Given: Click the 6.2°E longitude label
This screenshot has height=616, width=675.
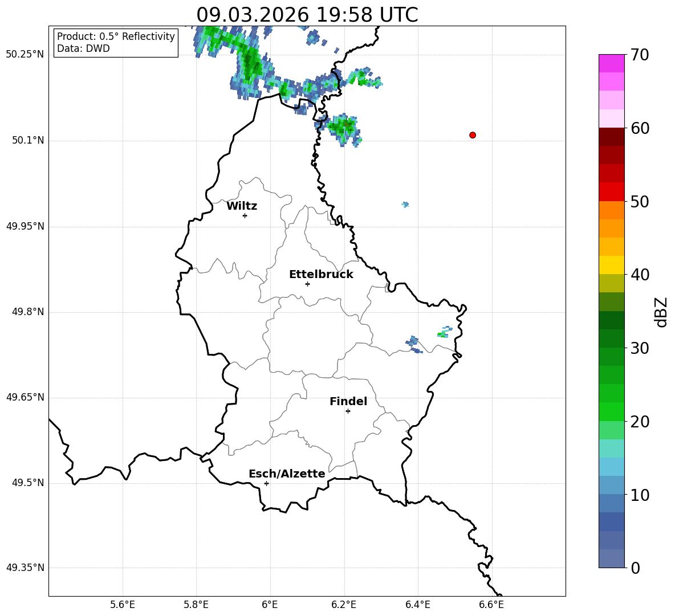Looking at the screenshot, I should click(x=344, y=605).
